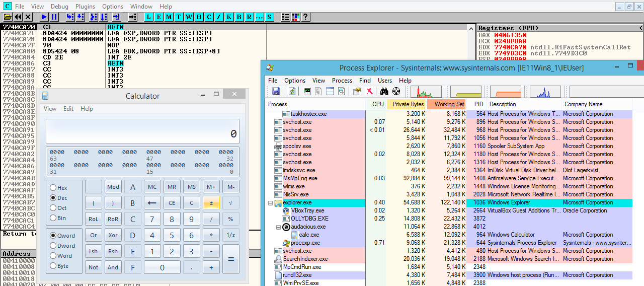Show Executable modules with E button
The image size is (644, 286).
pyautogui.click(x=159, y=17)
